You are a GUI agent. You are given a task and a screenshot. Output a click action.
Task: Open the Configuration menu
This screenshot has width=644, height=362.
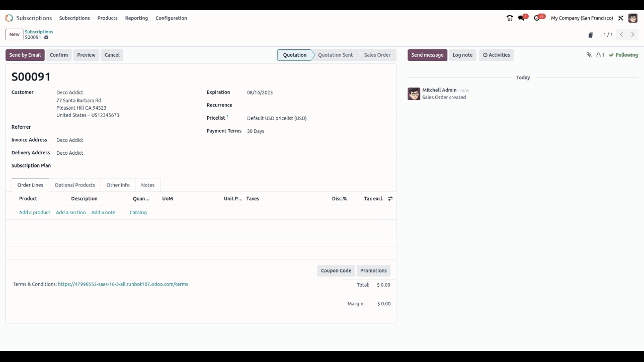click(x=171, y=18)
